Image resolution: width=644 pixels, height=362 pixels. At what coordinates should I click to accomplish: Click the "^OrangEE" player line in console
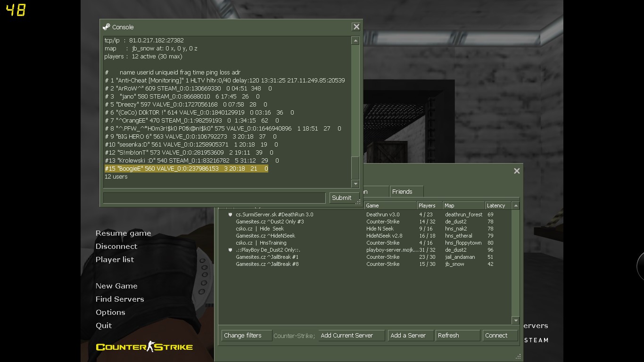[191, 121]
